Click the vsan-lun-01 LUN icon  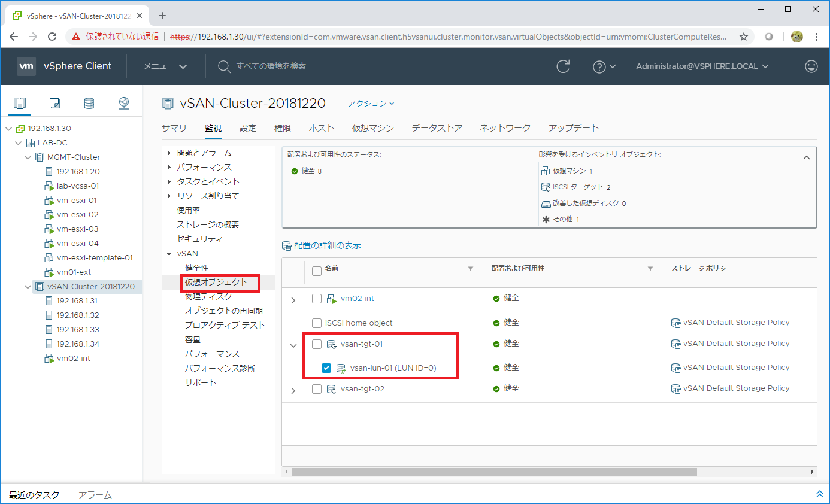click(341, 368)
